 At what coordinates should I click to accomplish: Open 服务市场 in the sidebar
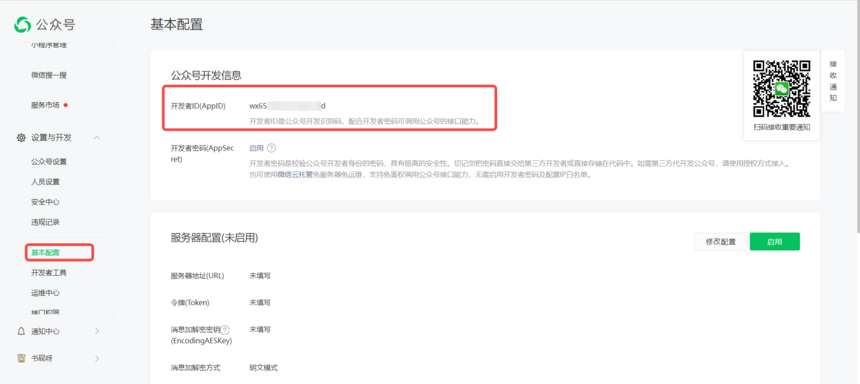[x=45, y=105]
